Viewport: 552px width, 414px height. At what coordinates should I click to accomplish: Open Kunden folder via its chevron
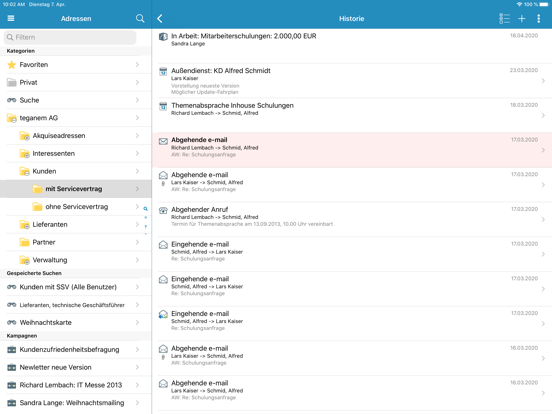pos(137,171)
